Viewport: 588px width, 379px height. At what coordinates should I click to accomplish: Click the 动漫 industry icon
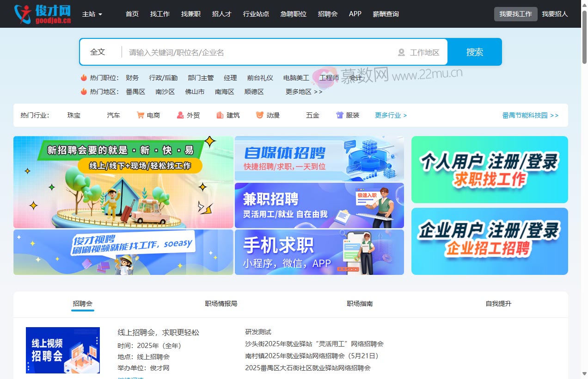[x=259, y=115]
